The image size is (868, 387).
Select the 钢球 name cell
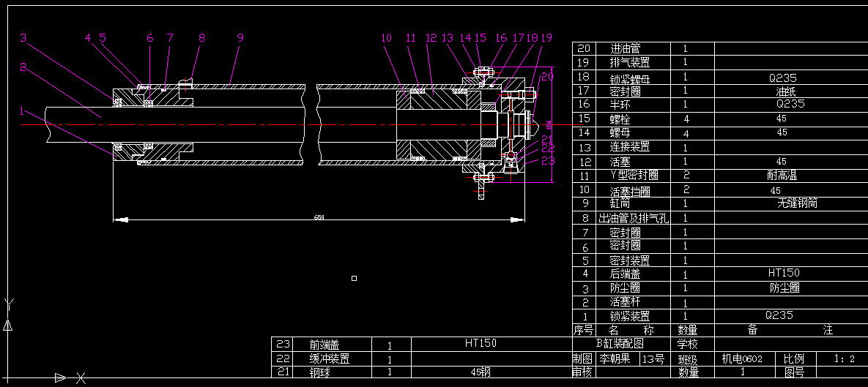pyautogui.click(x=319, y=372)
